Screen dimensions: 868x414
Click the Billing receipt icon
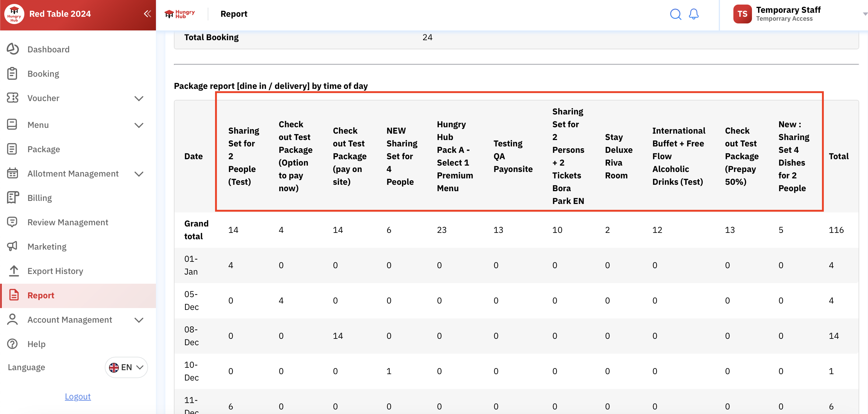coord(12,198)
